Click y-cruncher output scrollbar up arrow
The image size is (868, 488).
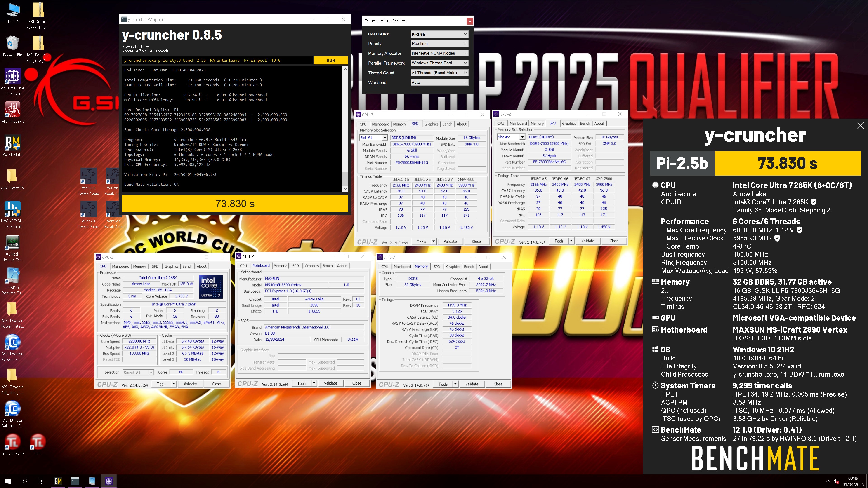pyautogui.click(x=345, y=69)
